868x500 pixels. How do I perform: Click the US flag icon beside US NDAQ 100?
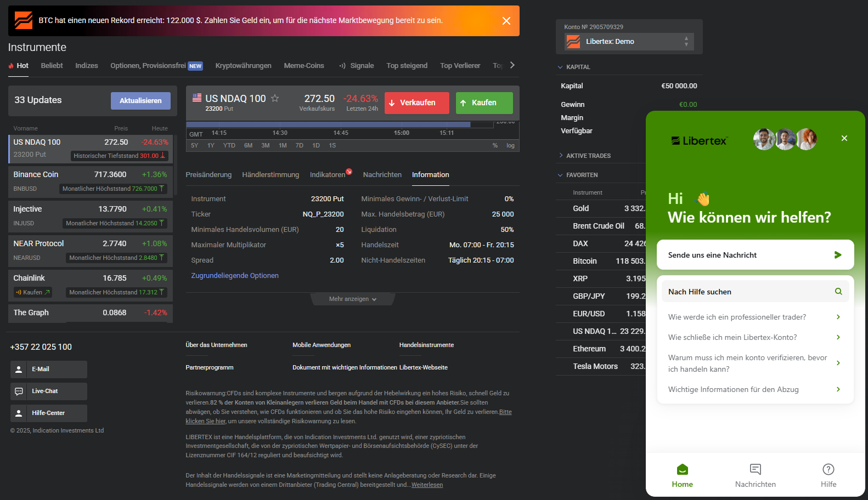[x=197, y=98]
